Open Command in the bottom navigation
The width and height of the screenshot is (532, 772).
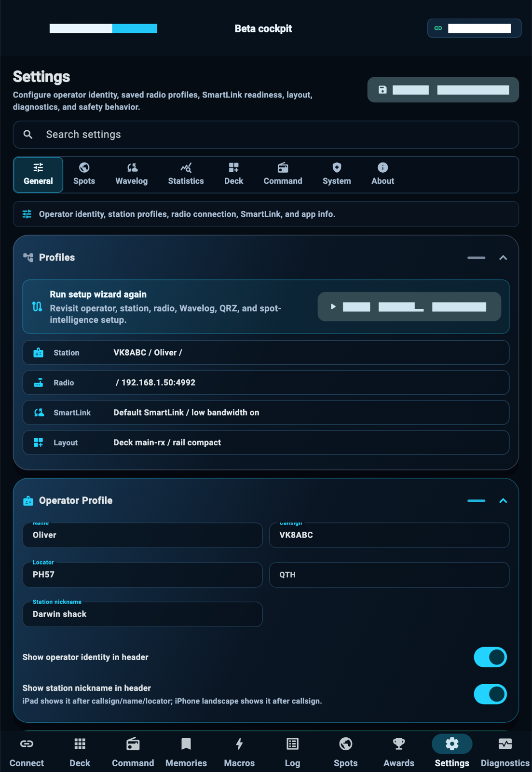click(133, 752)
